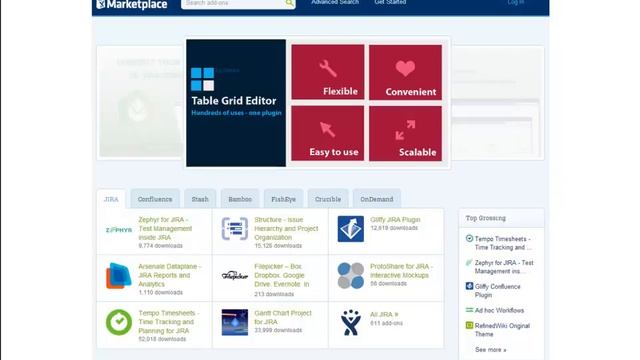The height and width of the screenshot is (360, 640).
Task: Open Zephyr for JIRA Test Management link
Action: coord(165,228)
